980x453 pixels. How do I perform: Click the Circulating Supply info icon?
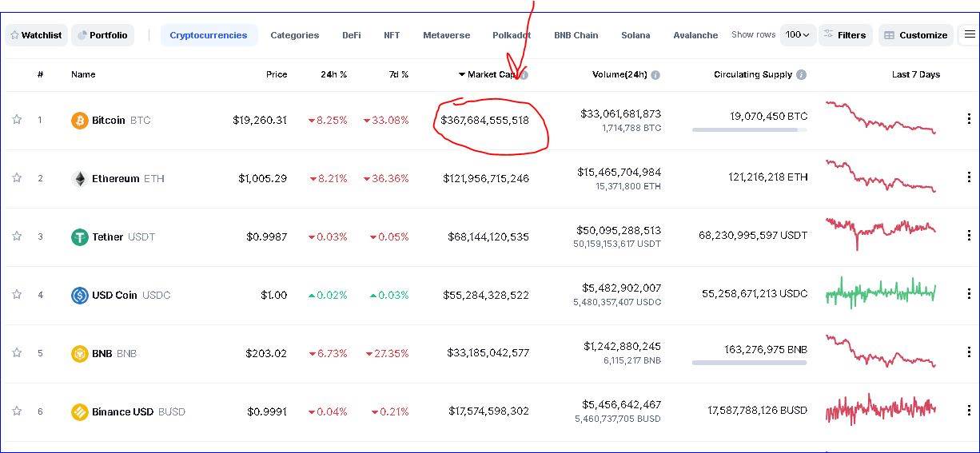coord(801,75)
